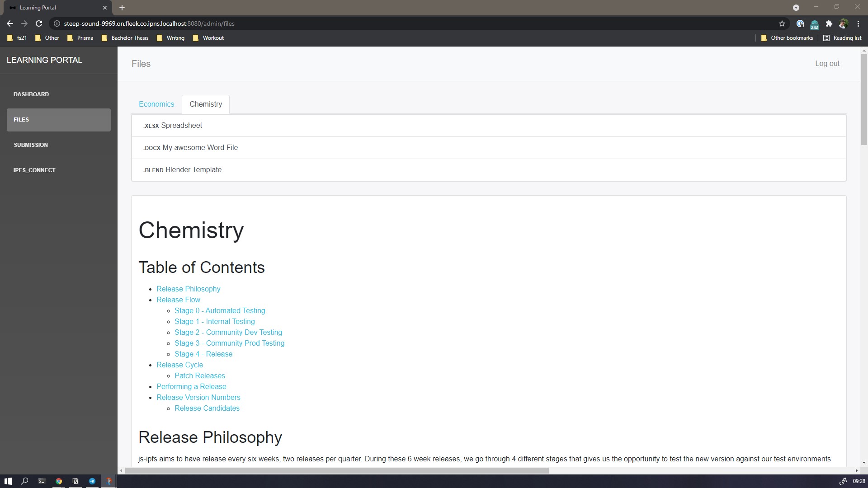This screenshot has width=868, height=488.
Task: Open IPFS_CONNECT in the sidebar
Action: click(x=34, y=170)
